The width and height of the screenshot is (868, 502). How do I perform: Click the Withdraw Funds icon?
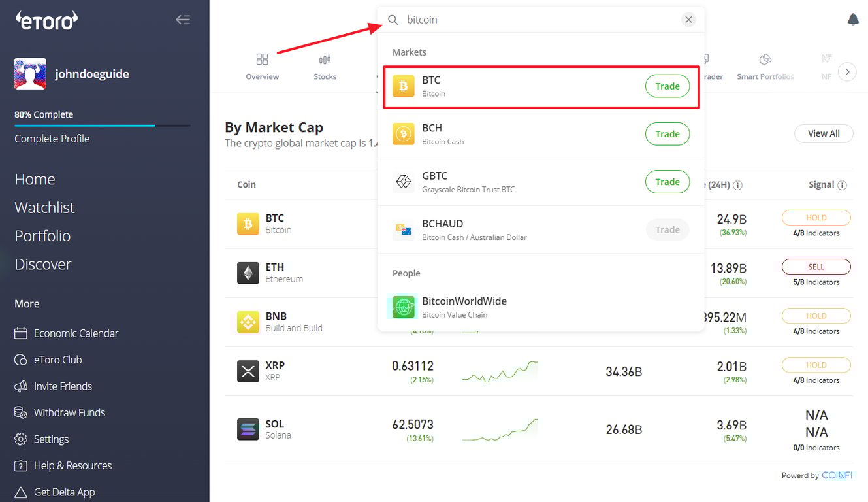(20, 412)
